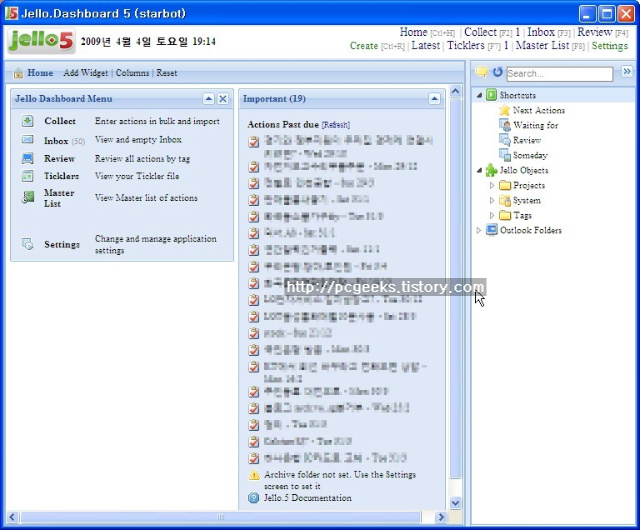
Task: Click the vertical scrollbar up arrow
Action: (x=456, y=91)
